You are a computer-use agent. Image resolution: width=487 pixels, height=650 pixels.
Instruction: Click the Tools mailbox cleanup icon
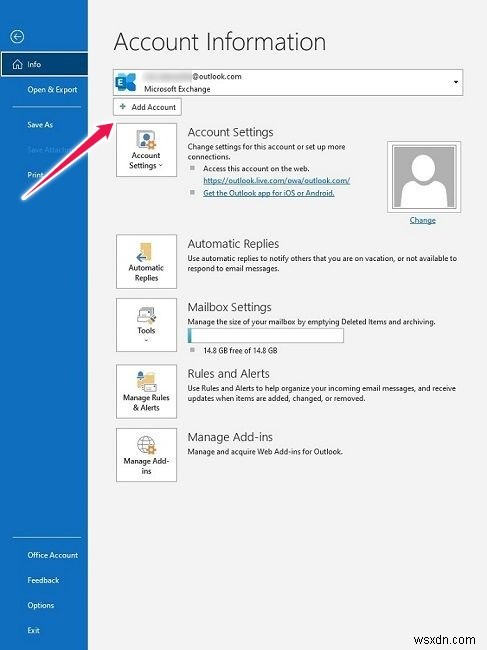click(146, 315)
